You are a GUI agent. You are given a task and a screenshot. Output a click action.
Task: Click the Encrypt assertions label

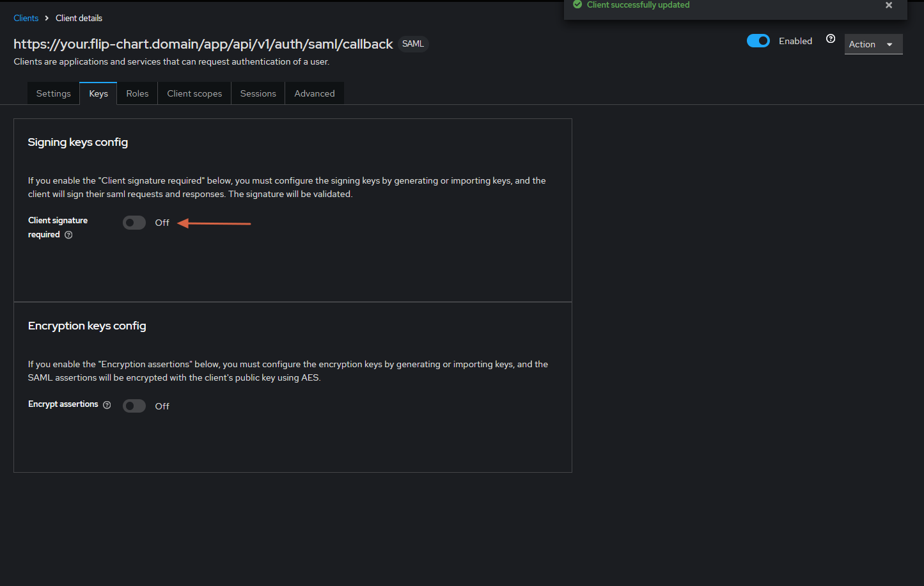[63, 404]
